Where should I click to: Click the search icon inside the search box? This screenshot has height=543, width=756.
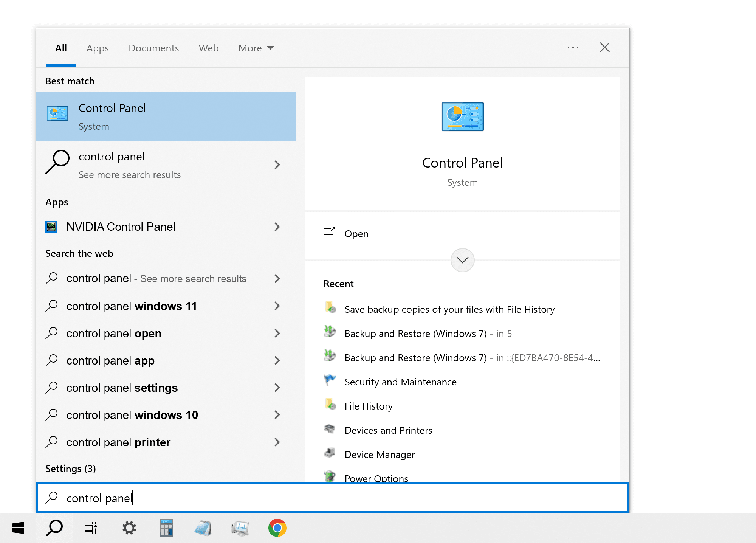51,498
